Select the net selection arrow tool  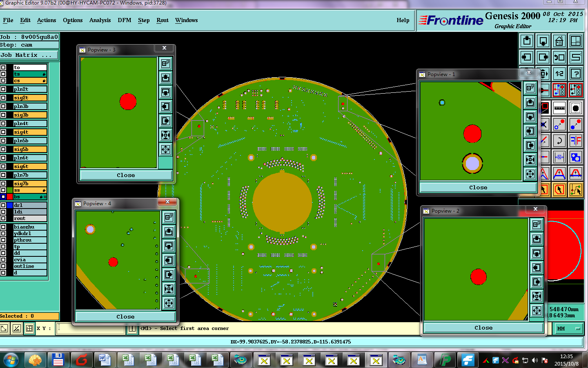576,190
